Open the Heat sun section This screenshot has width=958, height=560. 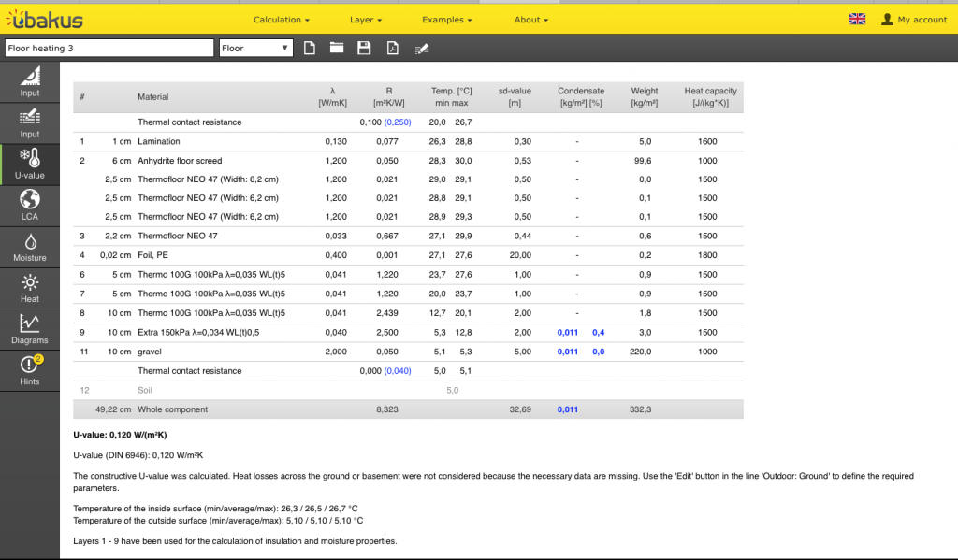[30, 288]
